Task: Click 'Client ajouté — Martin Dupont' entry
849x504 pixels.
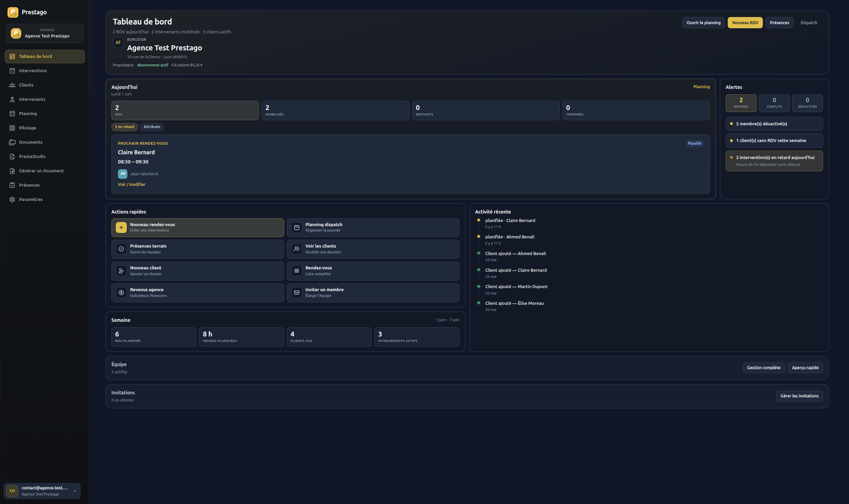Action: pos(516,287)
